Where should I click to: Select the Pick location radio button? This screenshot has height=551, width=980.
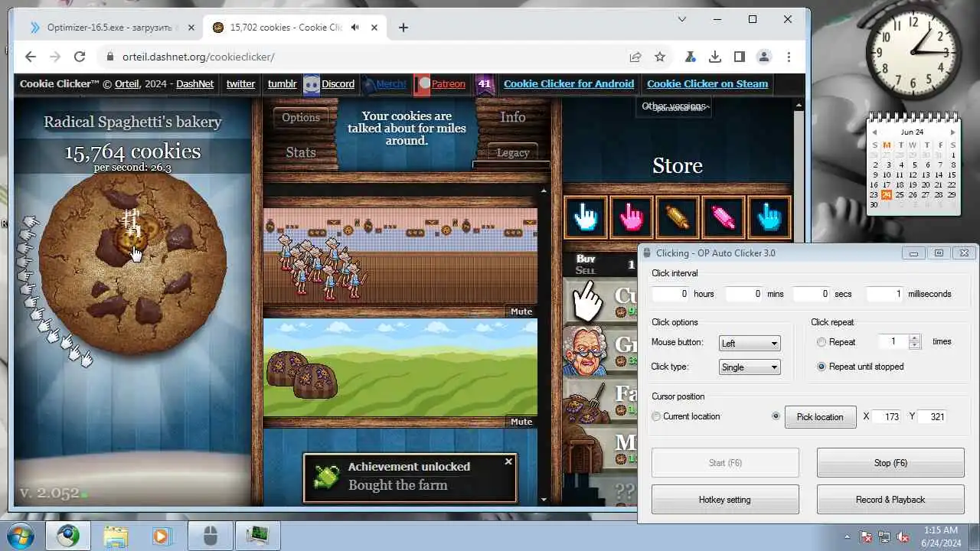[776, 416]
